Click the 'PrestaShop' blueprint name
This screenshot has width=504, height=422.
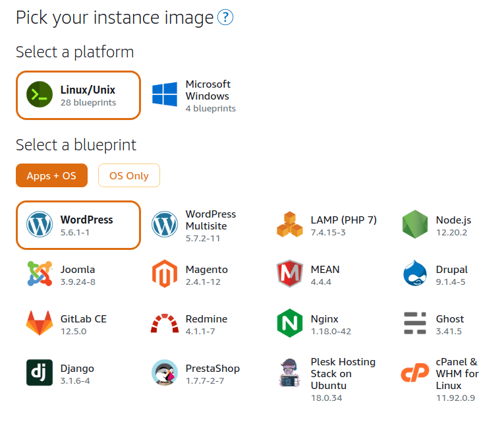[212, 369]
